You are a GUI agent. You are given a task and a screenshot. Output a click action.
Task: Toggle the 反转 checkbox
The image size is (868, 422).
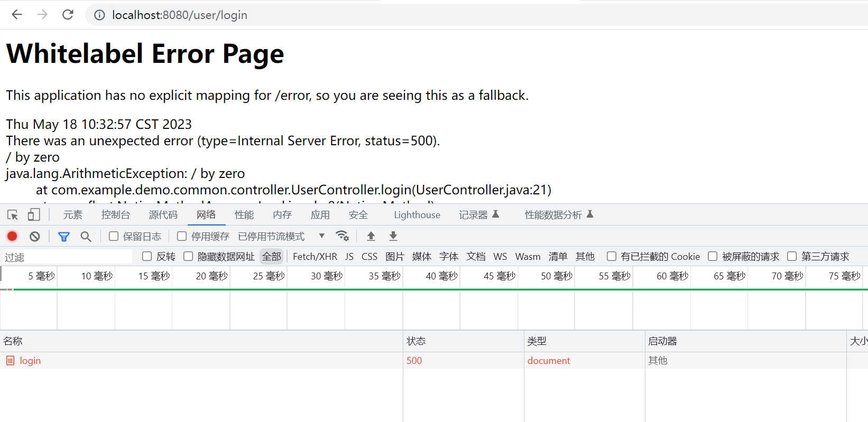tap(147, 256)
